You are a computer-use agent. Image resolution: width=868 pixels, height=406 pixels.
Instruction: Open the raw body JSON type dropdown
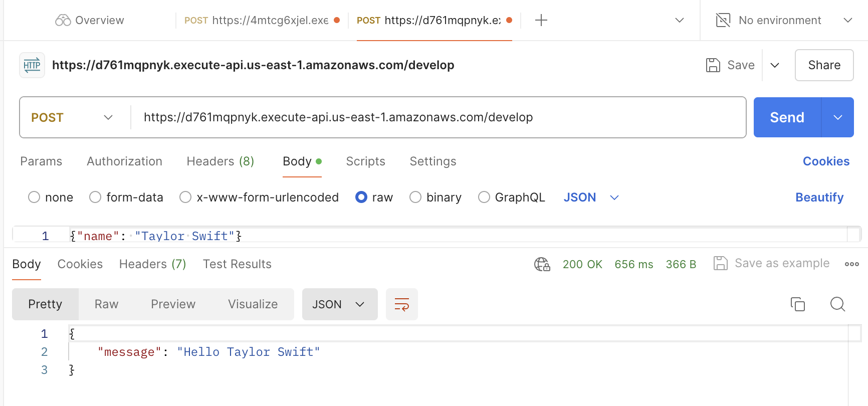tap(591, 197)
